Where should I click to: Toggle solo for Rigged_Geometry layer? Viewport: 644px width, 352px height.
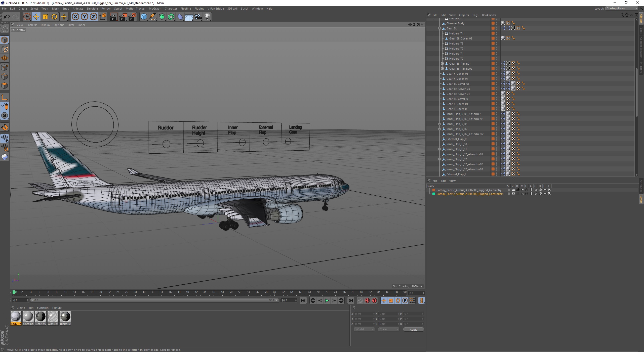pos(509,190)
